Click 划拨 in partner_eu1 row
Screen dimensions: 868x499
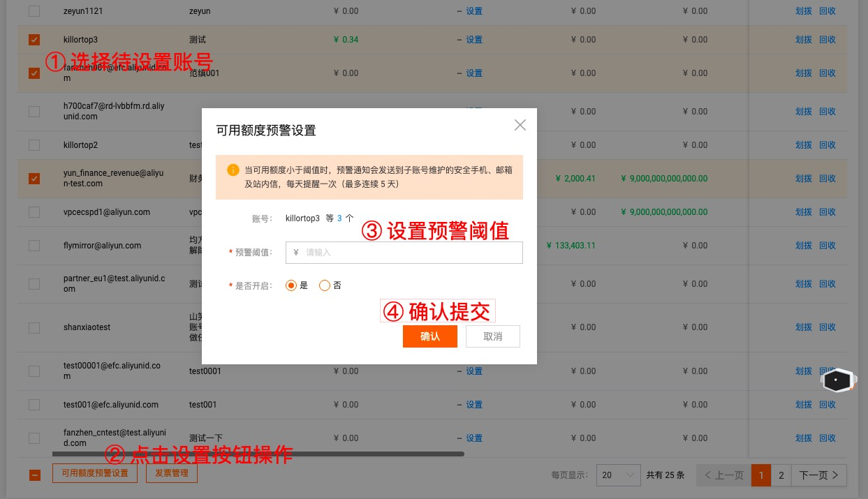click(804, 284)
